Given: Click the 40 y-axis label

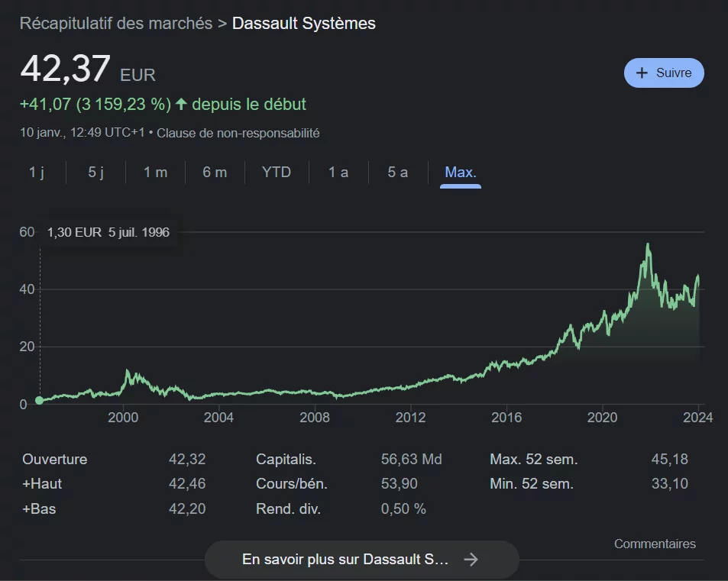Looking at the screenshot, I should tap(27, 289).
